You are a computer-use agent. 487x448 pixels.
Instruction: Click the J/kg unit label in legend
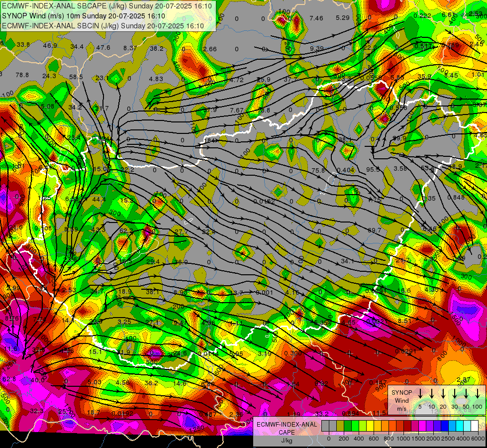(x=287, y=441)
